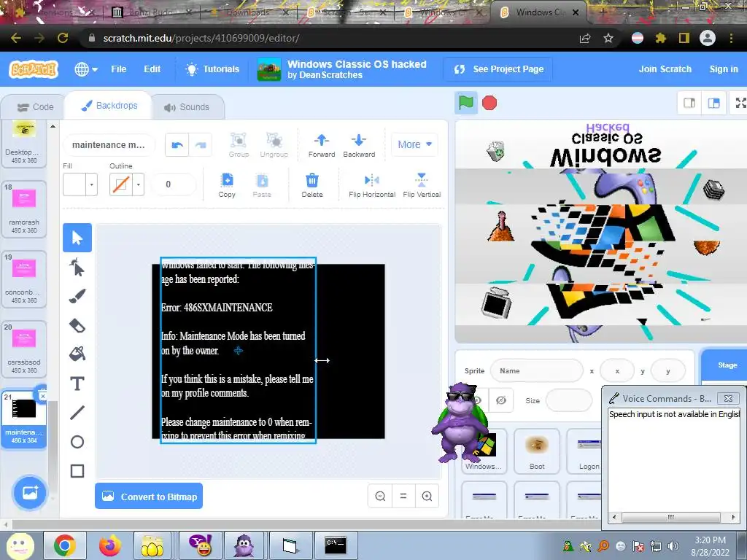Enter full screen stage mode
This screenshot has height=560, width=747.
point(740,103)
